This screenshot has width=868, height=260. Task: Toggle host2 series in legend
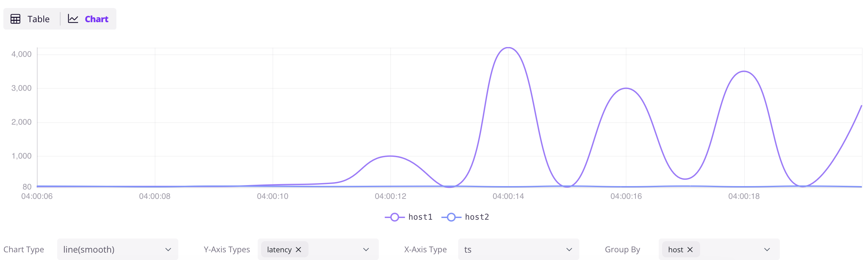click(476, 217)
